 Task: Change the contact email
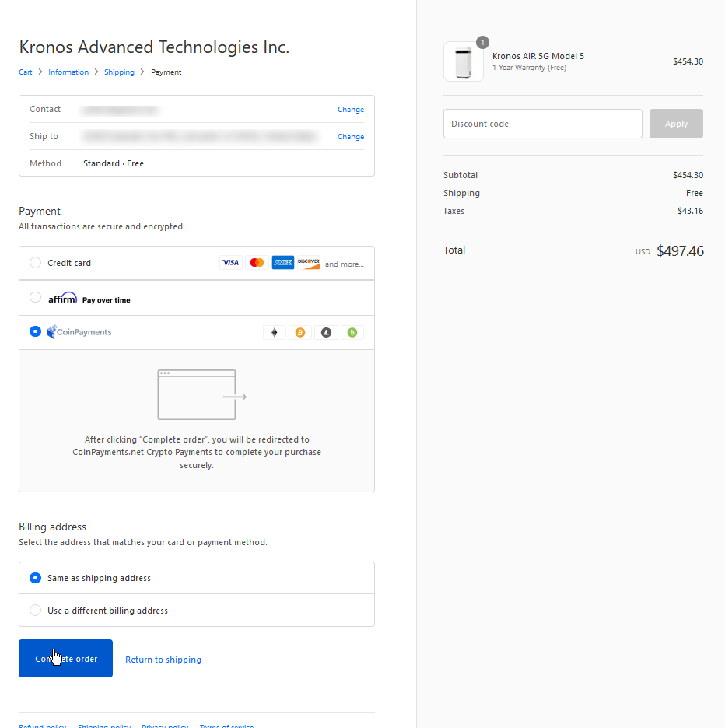(350, 110)
